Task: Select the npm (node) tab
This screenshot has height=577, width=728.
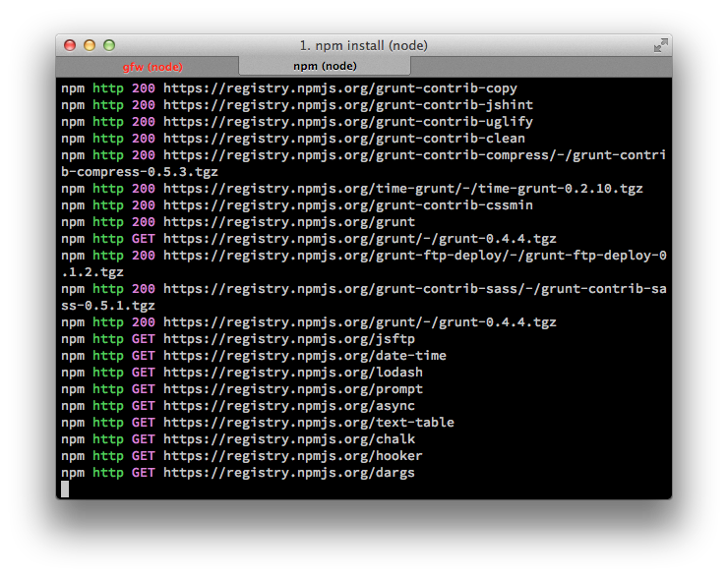Action: coord(325,66)
